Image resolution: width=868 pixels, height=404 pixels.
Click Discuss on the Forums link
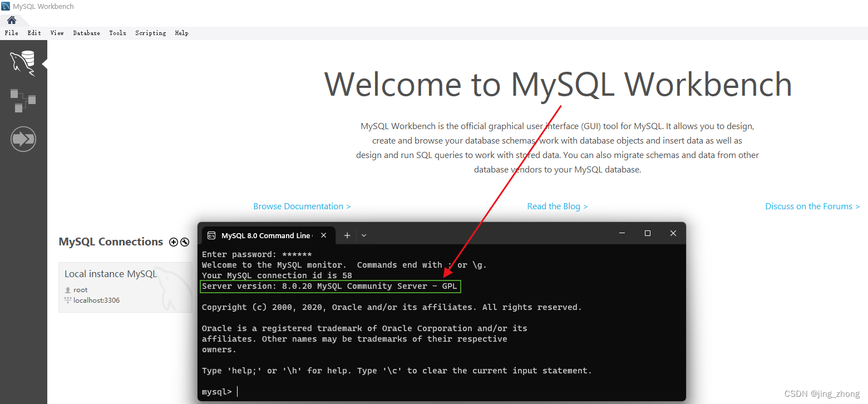pyautogui.click(x=812, y=206)
